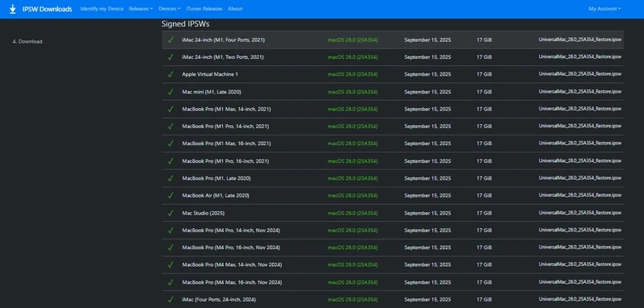Click checkmark for iMac 24-inch Two Ports 2021
The height and width of the screenshot is (308, 644).
171,57
